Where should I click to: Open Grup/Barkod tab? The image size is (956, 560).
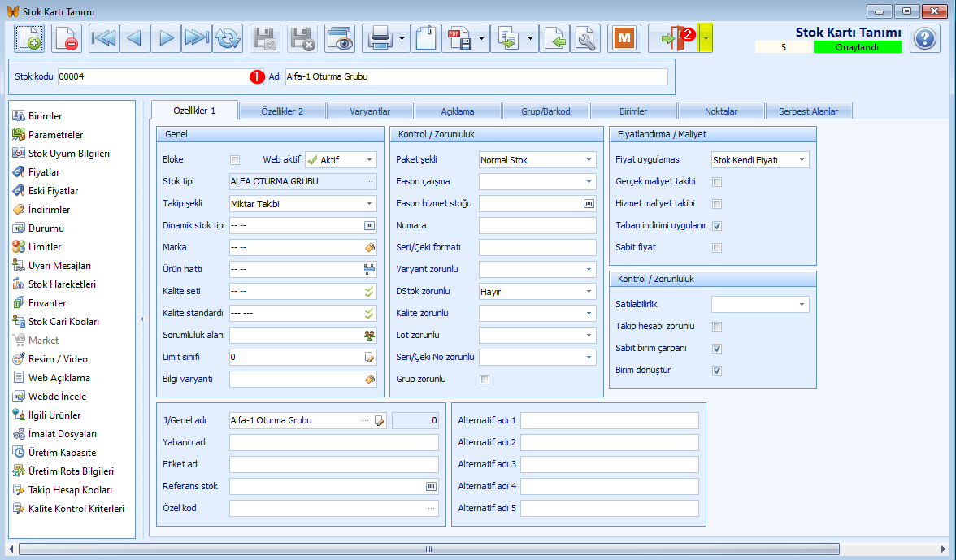[545, 111]
